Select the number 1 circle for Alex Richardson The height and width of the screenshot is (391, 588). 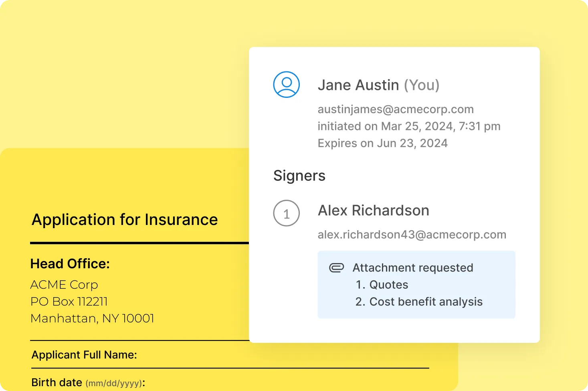(286, 213)
